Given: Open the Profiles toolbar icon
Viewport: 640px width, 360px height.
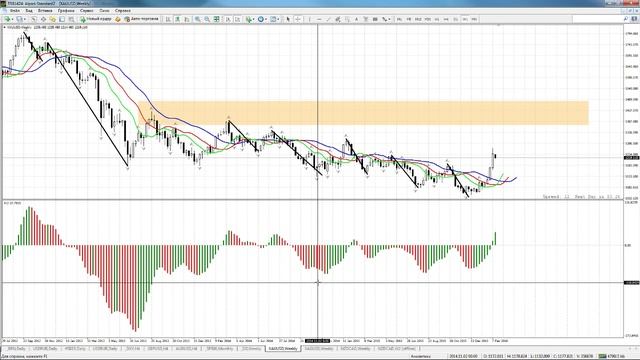Looking at the screenshot, I should 20,19.
